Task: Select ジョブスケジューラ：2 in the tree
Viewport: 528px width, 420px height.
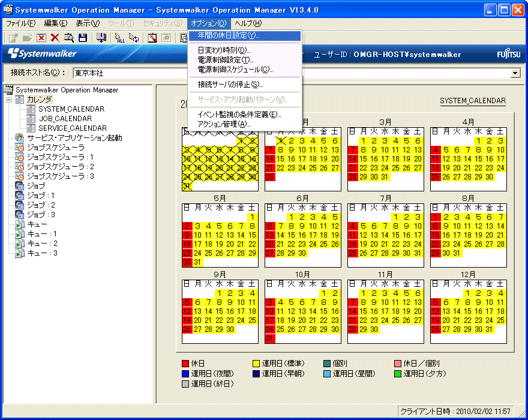Action: [x=60, y=167]
